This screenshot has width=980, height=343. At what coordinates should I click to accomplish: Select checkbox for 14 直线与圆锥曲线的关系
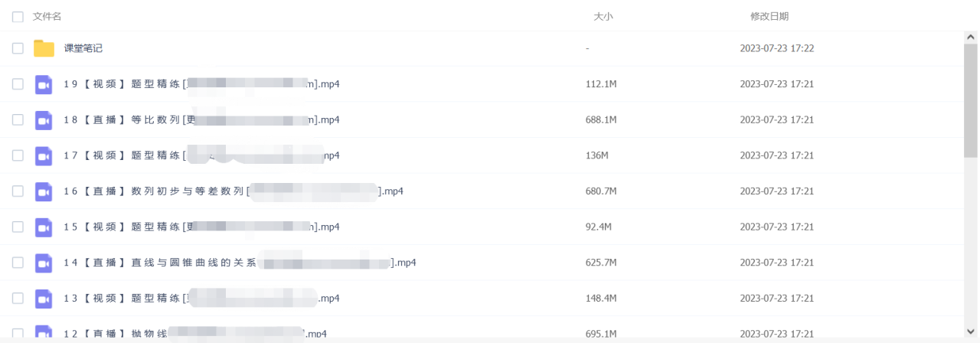18,263
